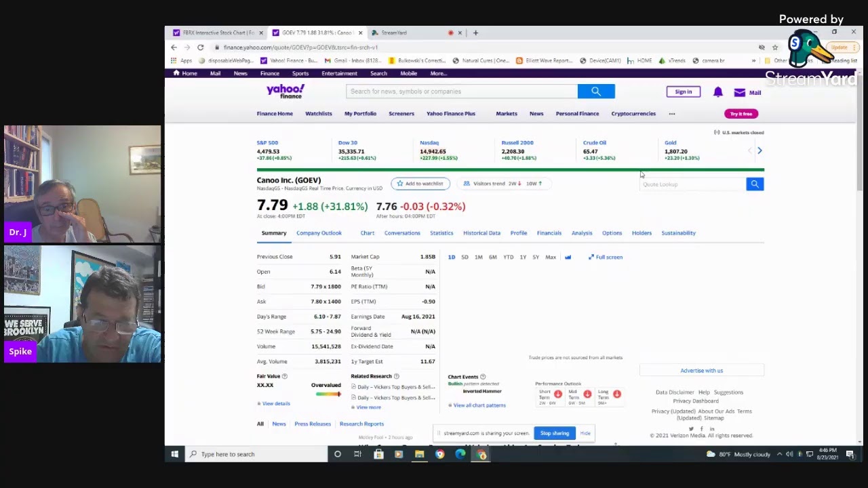Viewport: 868px width, 488px height.
Task: Click the blue search magnifier button
Action: coord(596,91)
